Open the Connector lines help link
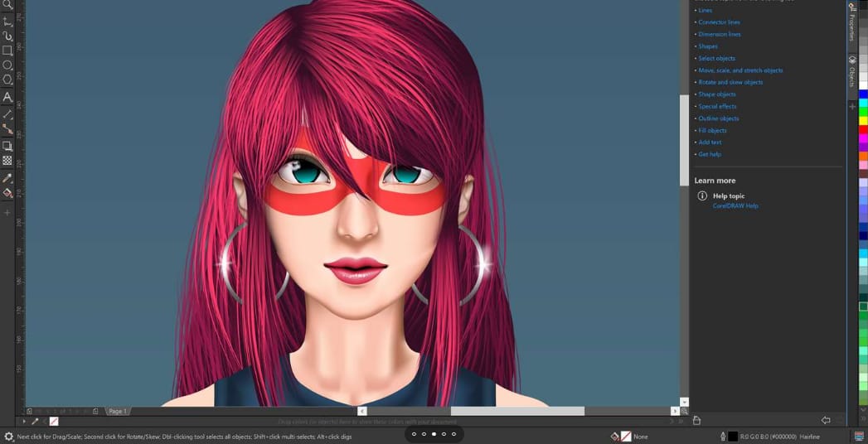The image size is (868, 444). 719,22
